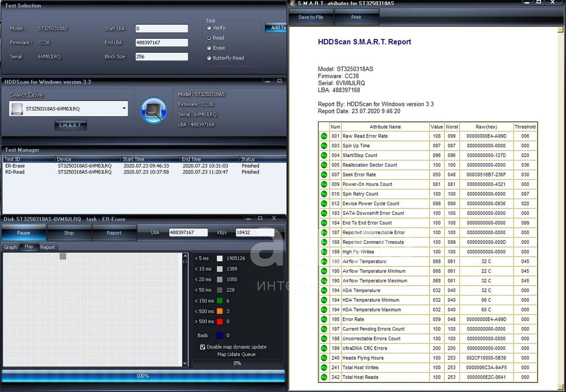Click green status icon for UltraDMA CRC Errors

tap(324, 348)
